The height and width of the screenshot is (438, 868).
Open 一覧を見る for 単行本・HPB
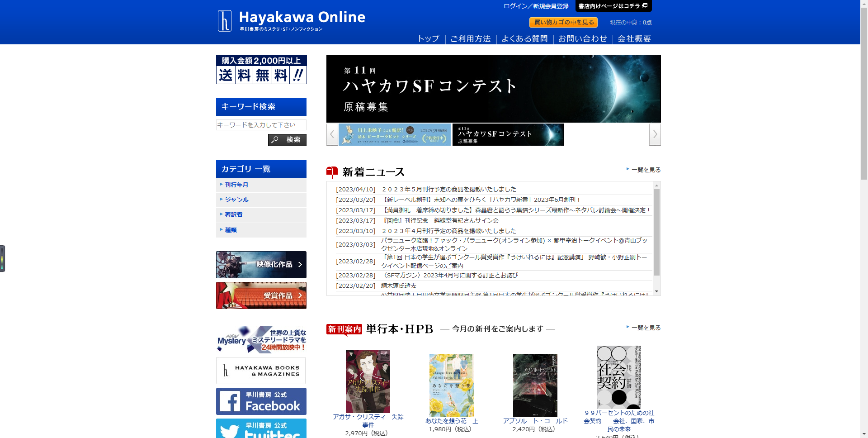tap(646, 328)
